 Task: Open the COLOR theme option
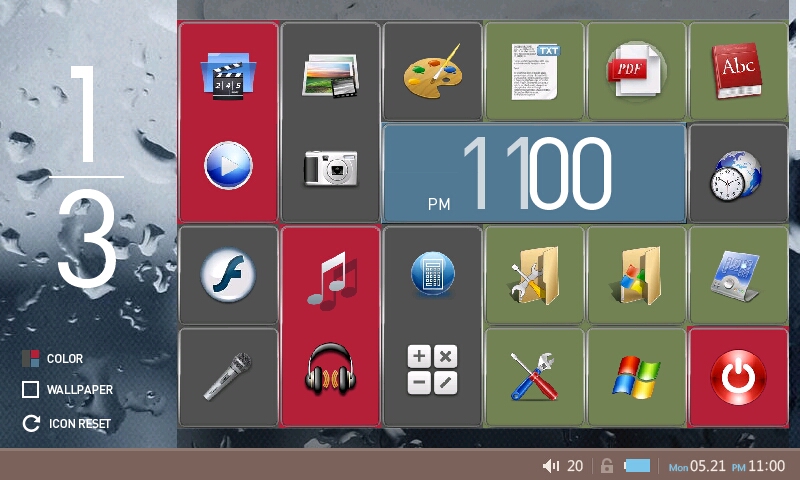click(53, 359)
